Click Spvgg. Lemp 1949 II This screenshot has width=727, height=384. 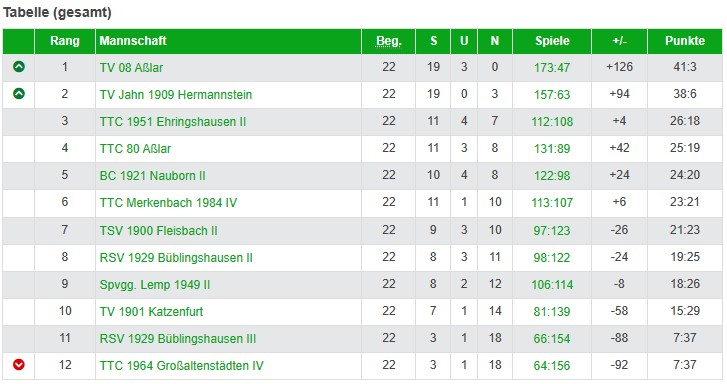[154, 284]
